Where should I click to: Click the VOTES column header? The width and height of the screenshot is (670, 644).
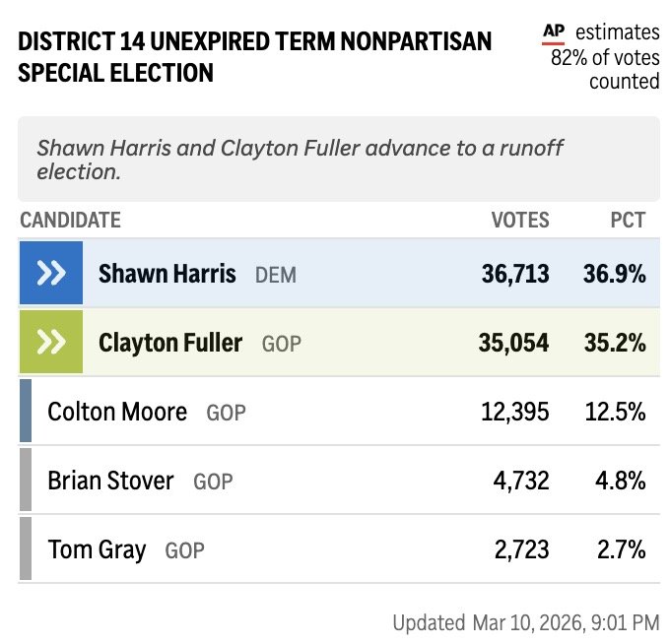click(x=520, y=220)
